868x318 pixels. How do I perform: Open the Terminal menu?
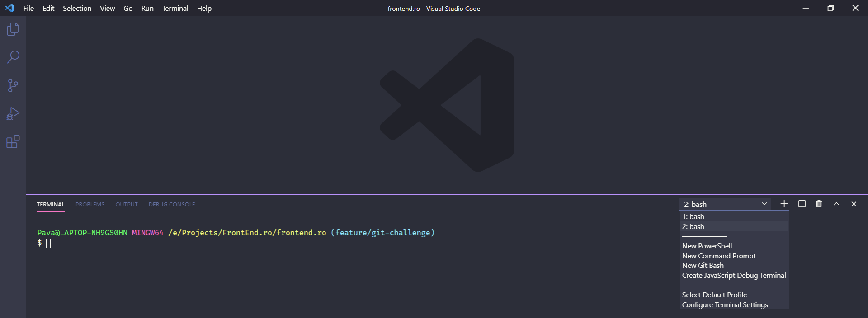(175, 8)
